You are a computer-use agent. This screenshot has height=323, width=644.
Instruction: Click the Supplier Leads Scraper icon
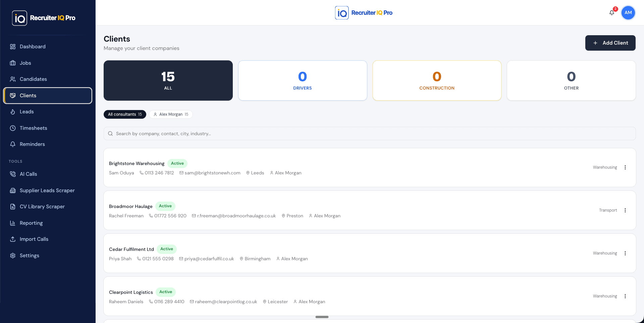pyautogui.click(x=13, y=191)
